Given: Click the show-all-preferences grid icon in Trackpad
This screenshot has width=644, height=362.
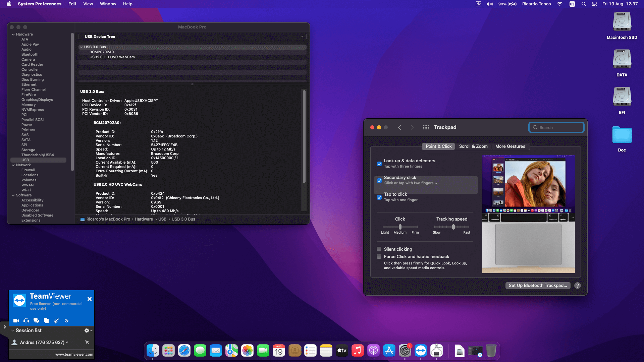Looking at the screenshot, I should (x=426, y=127).
